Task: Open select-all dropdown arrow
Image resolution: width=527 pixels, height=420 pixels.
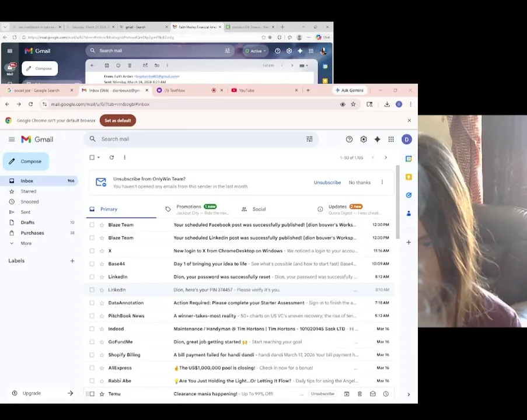Action: tap(99, 157)
